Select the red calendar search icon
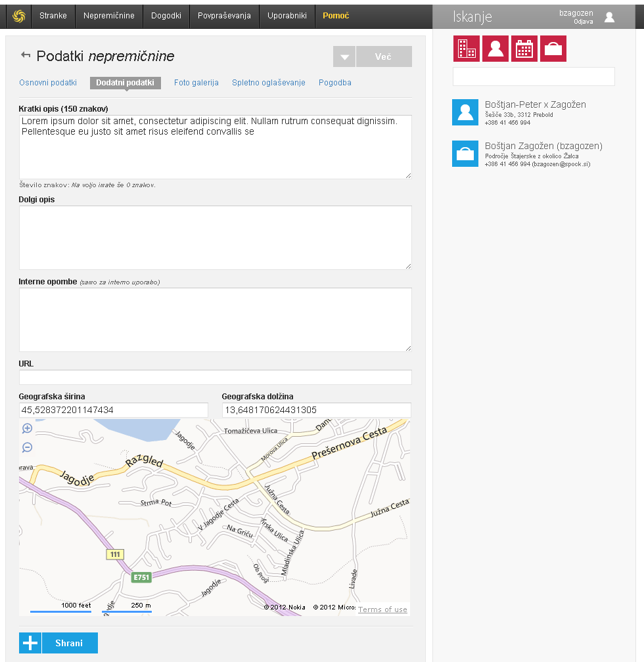 point(524,49)
